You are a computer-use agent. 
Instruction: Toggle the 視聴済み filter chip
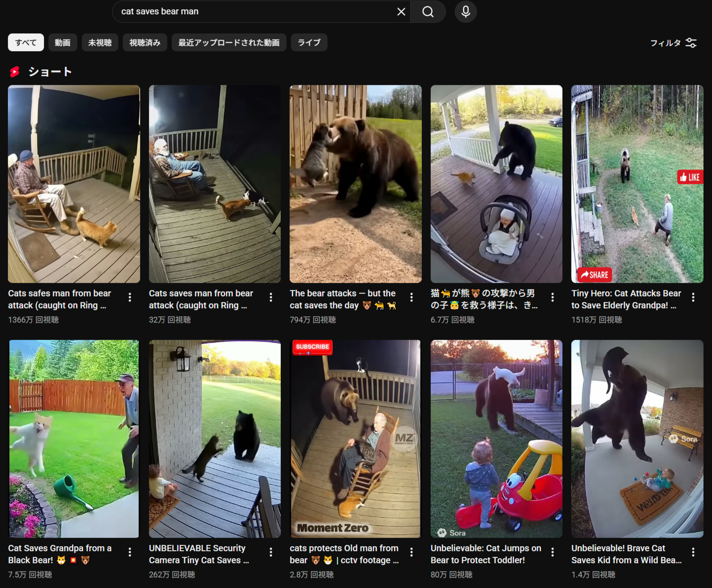click(x=145, y=43)
